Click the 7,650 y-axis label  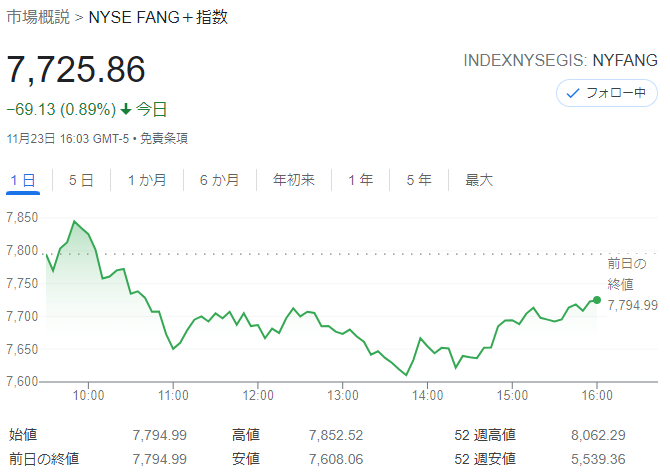pos(22,349)
